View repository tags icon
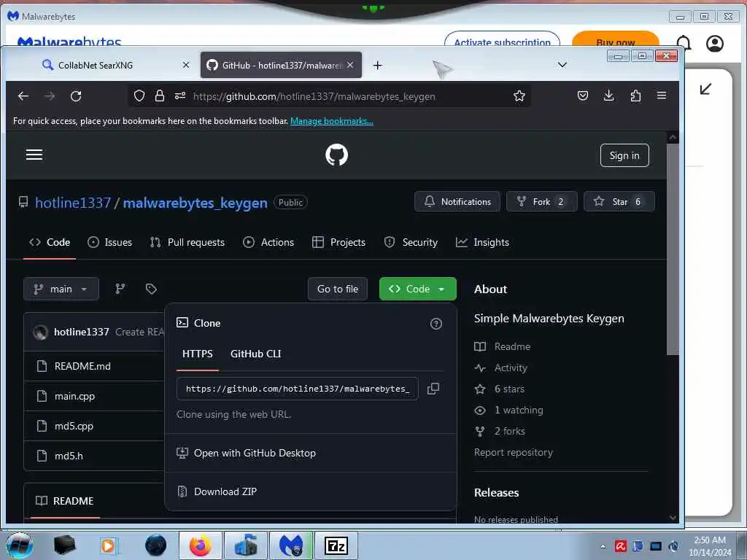The height and width of the screenshot is (560, 747). coord(151,289)
